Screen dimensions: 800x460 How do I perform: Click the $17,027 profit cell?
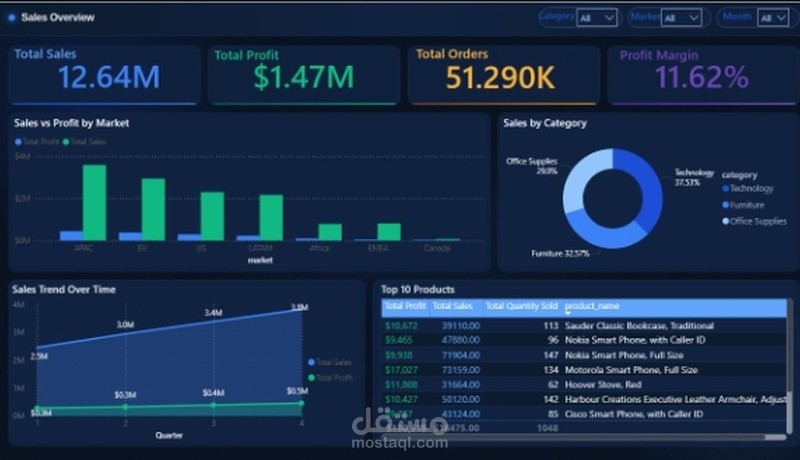(x=401, y=370)
